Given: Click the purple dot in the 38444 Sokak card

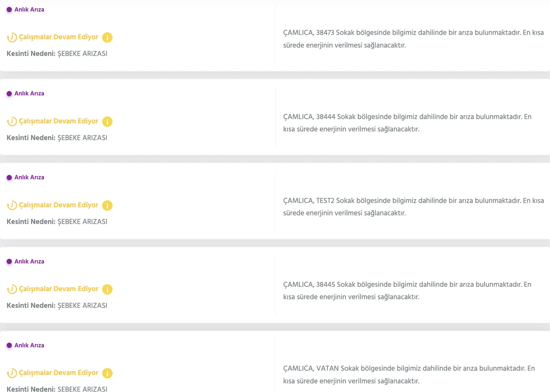Looking at the screenshot, I should click(9, 94).
